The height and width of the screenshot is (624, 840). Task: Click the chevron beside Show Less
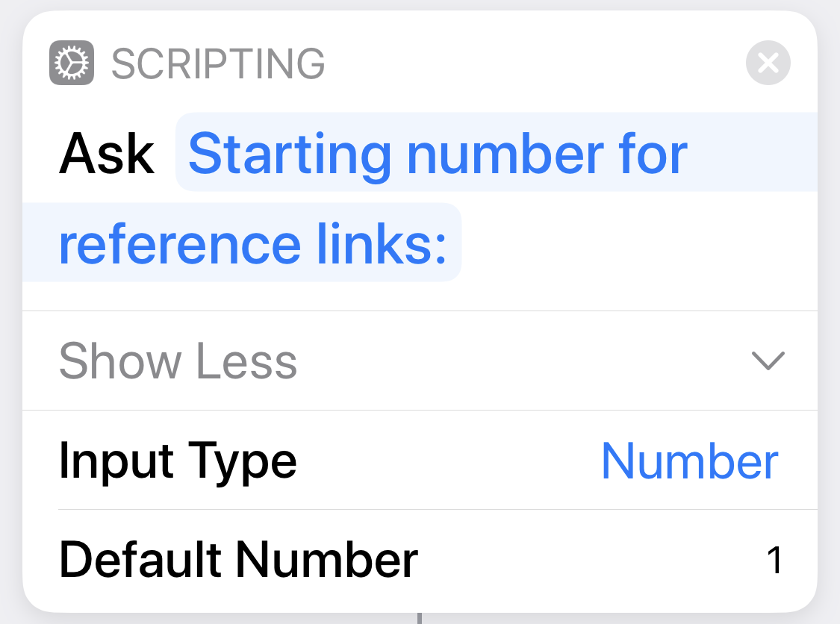pos(768,361)
